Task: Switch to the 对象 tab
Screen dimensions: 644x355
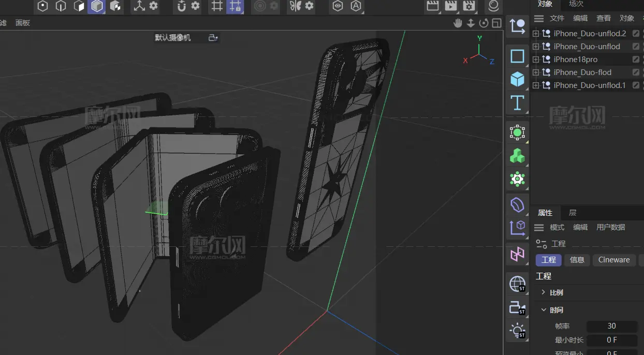Action: point(545,4)
